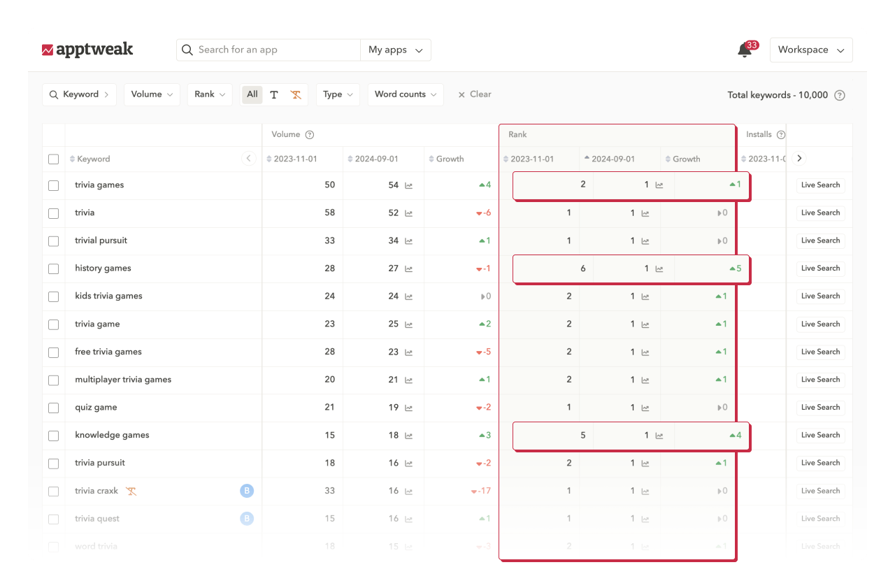
Task: Check the checkbox for history games
Action: [53, 268]
